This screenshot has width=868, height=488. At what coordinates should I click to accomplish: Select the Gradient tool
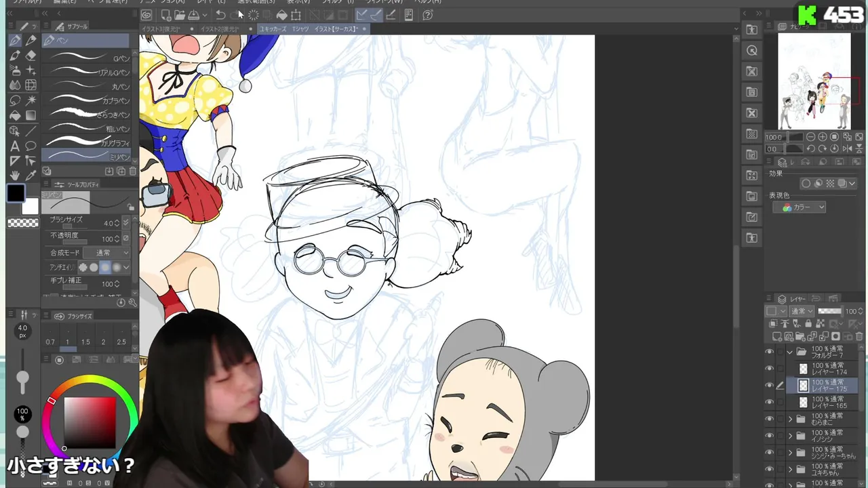point(31,116)
